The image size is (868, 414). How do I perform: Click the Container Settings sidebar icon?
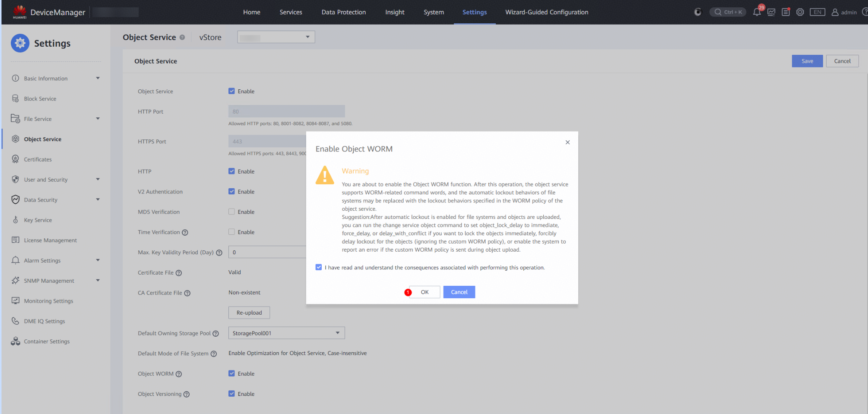16,341
